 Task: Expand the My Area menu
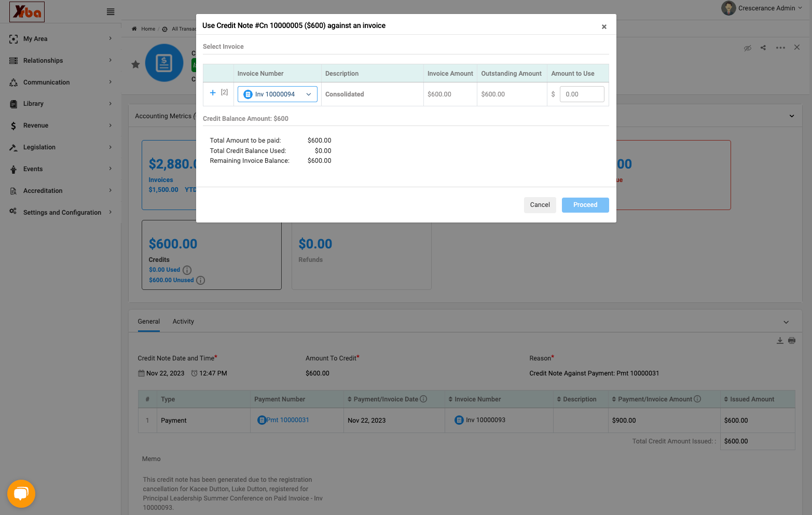coord(60,39)
